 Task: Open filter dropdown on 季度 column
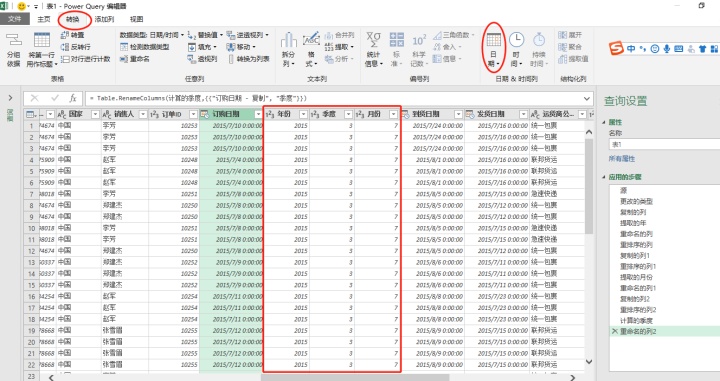point(348,114)
